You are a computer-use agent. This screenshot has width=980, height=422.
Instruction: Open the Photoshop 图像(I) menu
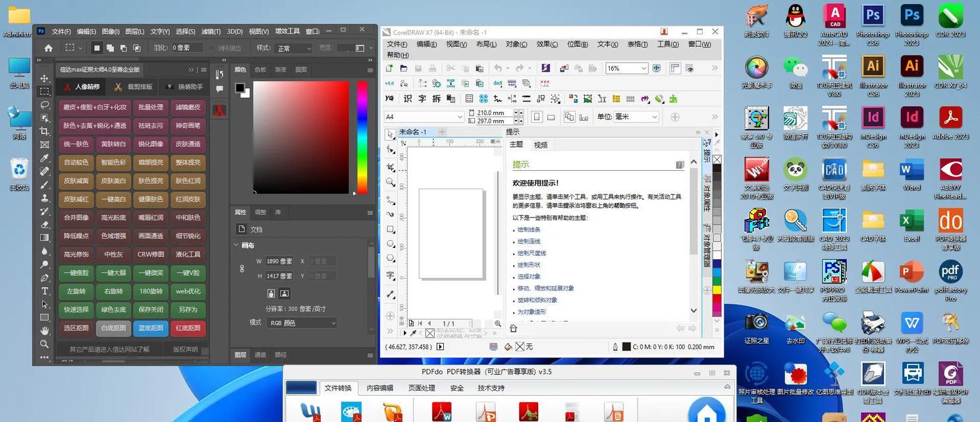[x=111, y=31]
